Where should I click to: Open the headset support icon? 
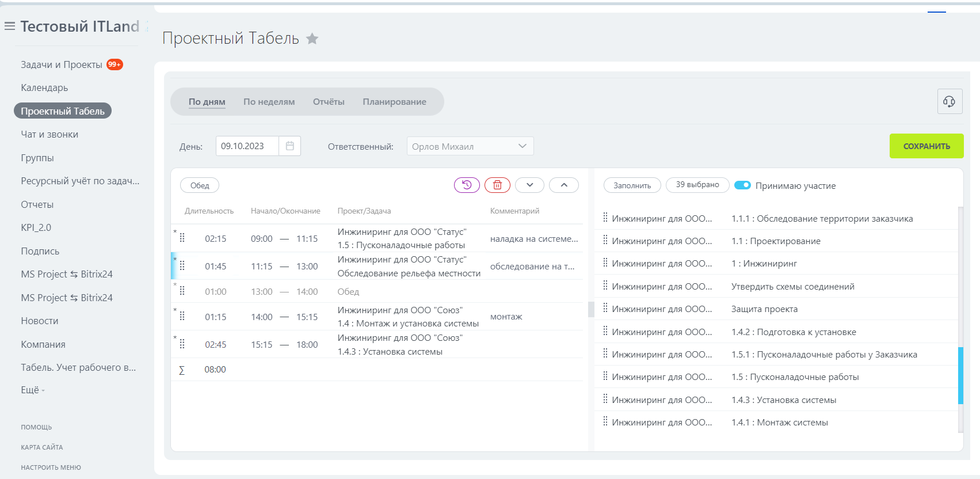coord(950,102)
